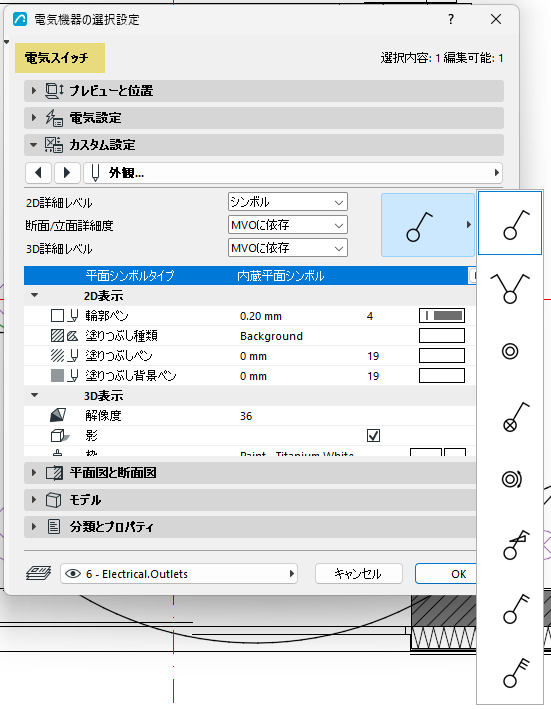Click the 塗りつぶしペン hatch icon
The image size is (551, 709).
pyautogui.click(x=57, y=355)
